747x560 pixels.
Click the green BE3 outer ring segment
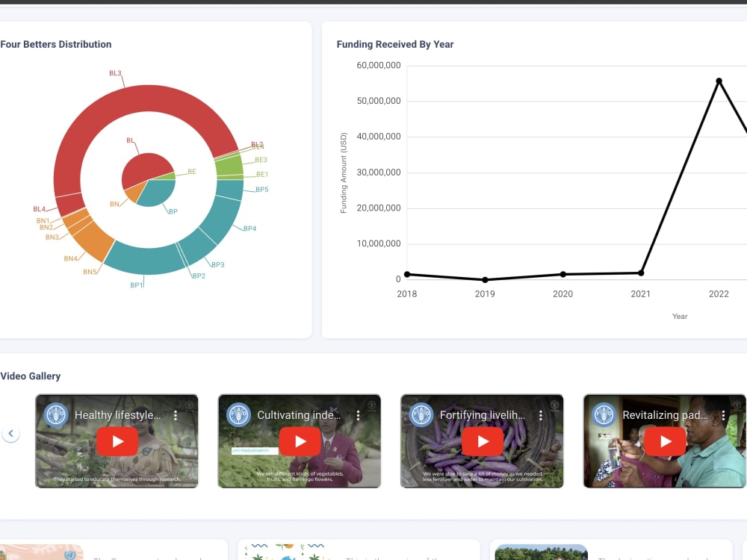pyautogui.click(x=229, y=165)
